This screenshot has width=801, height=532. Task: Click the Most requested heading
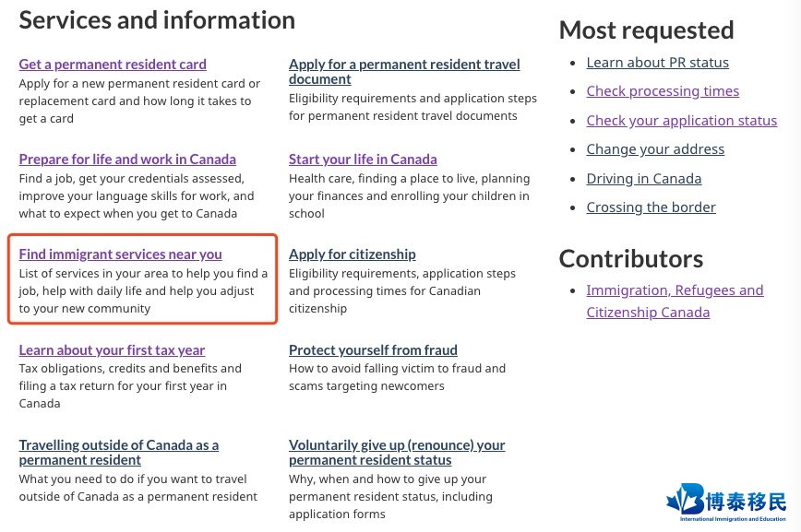click(x=646, y=30)
